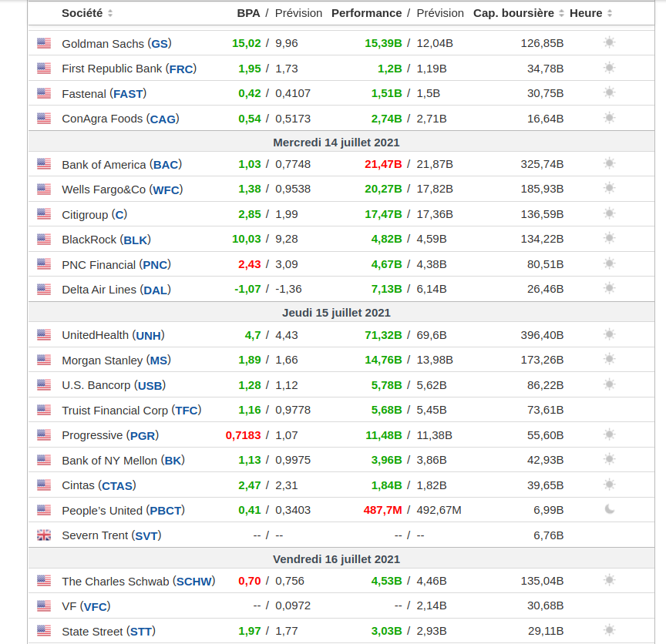
Task: Click the sun icon in UnitedHealth row
Action: click(x=609, y=334)
